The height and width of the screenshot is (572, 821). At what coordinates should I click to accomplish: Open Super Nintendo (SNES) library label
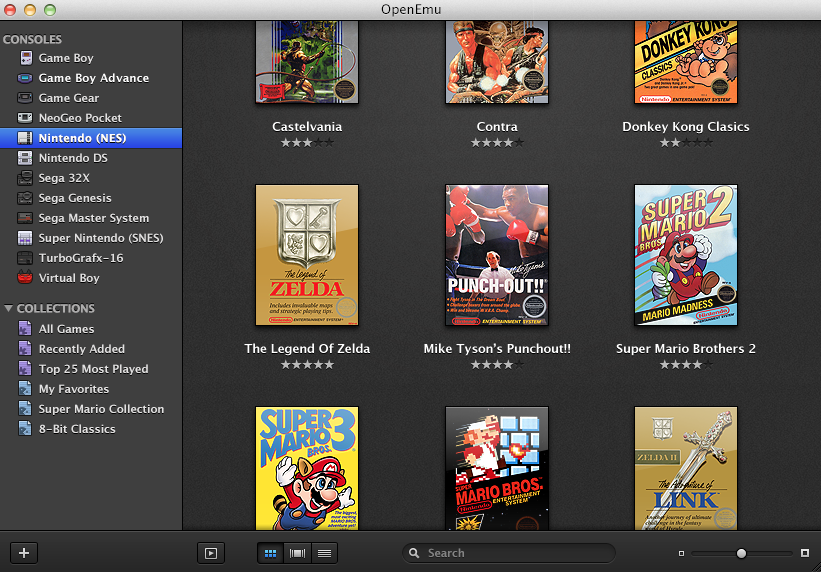click(101, 238)
